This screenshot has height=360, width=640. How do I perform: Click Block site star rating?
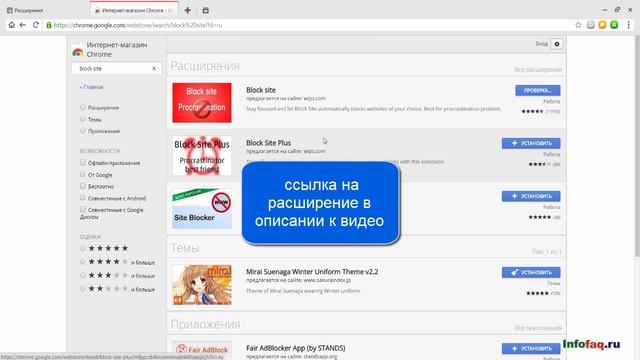pos(532,111)
